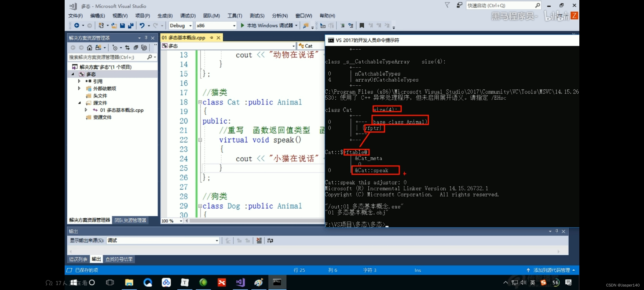Click the Save All icon

pos(131,25)
